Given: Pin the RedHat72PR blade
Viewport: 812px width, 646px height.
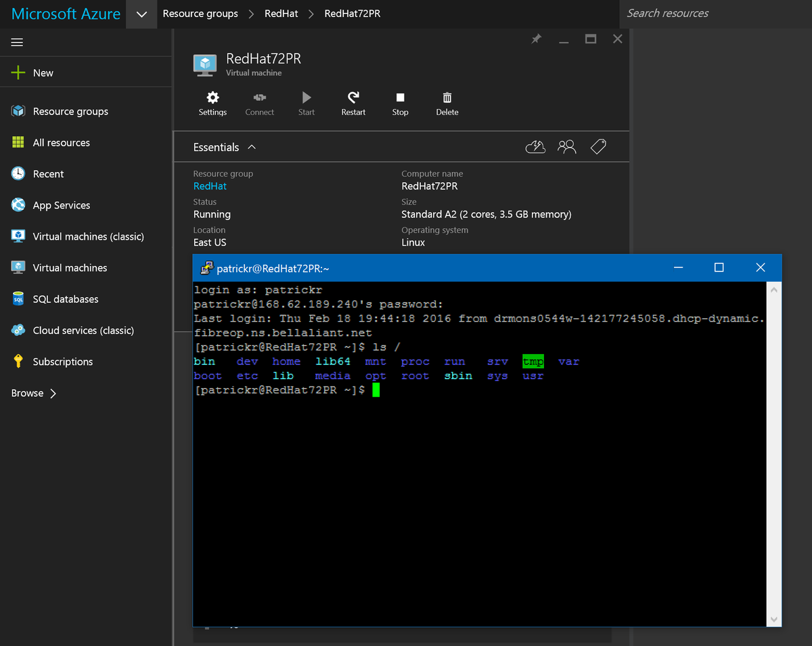Looking at the screenshot, I should tap(536, 39).
